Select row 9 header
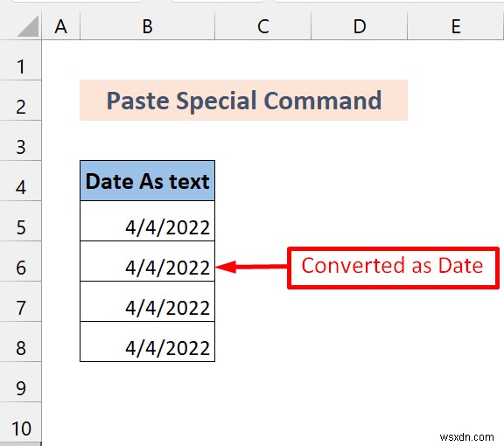Screen dimensions: 504x446 click(21, 382)
